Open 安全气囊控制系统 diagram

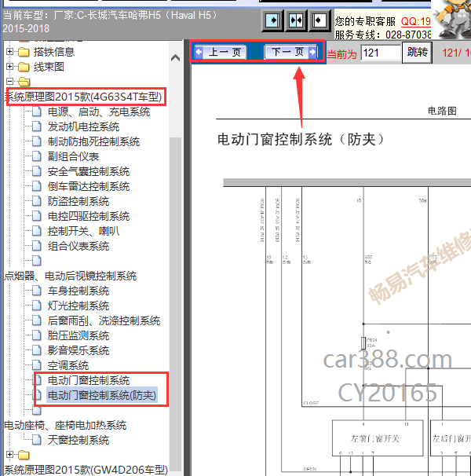pos(89,171)
